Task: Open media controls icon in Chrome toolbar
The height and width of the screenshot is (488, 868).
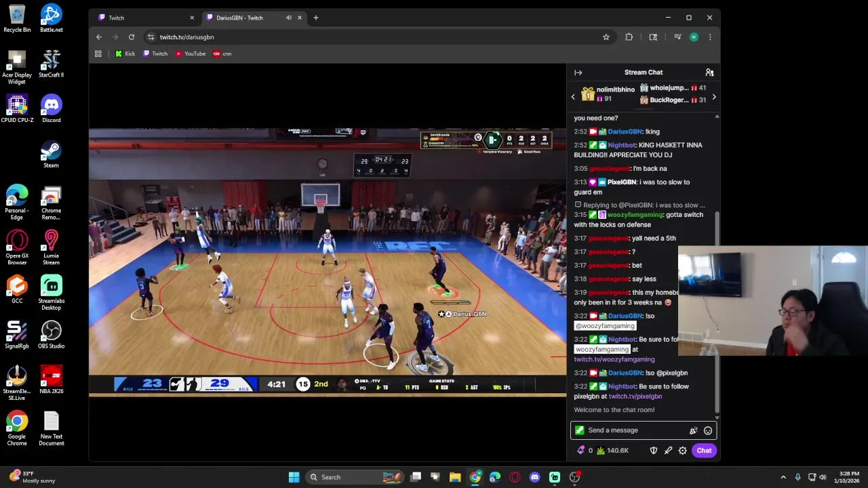Action: click(x=677, y=37)
